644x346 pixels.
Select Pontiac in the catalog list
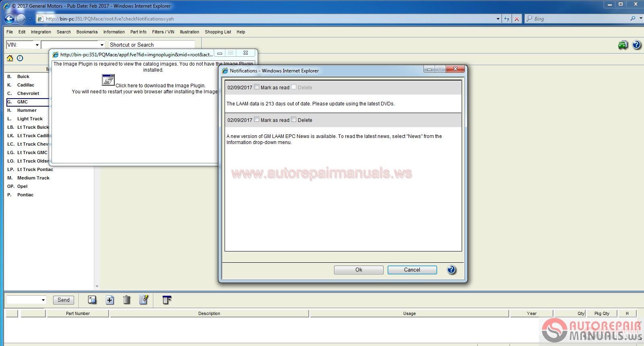tap(25, 195)
